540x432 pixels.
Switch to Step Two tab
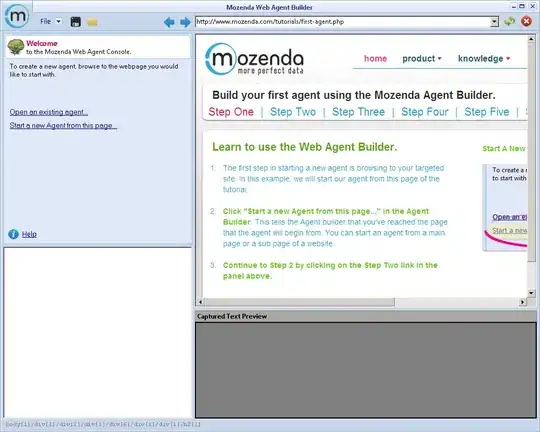(x=293, y=112)
